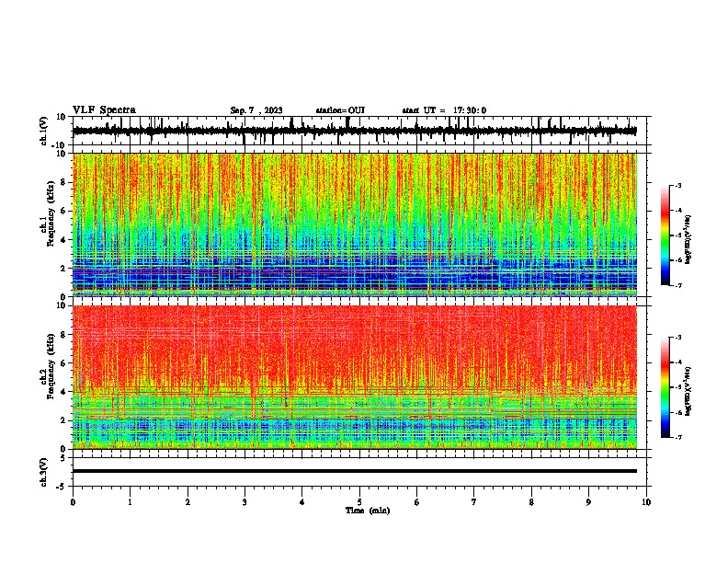Click inside the ch.1 spectrogram panel
The height and width of the screenshot is (563, 728).
pos(355,224)
